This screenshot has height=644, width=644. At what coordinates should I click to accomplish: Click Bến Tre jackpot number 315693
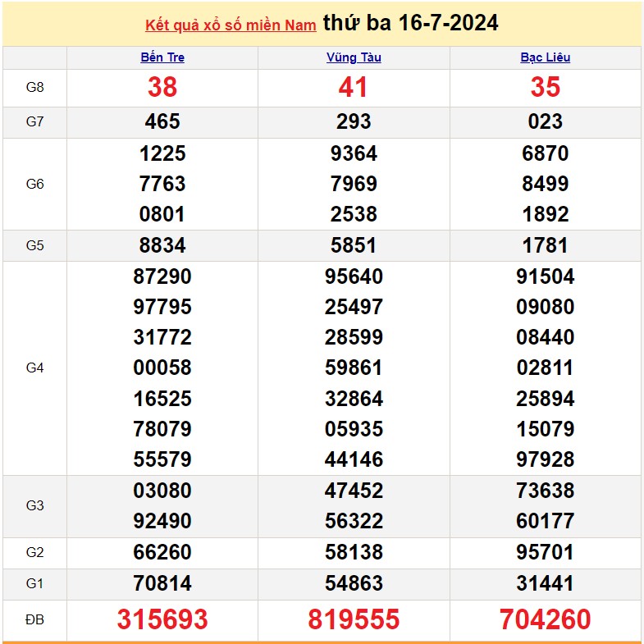[162, 619]
